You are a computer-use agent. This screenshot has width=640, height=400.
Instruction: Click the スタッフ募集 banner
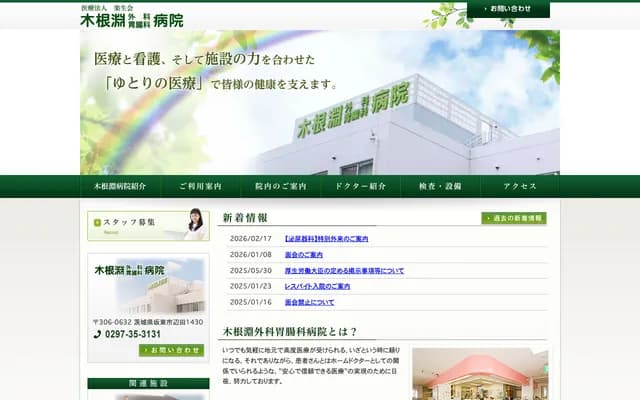coord(148,225)
